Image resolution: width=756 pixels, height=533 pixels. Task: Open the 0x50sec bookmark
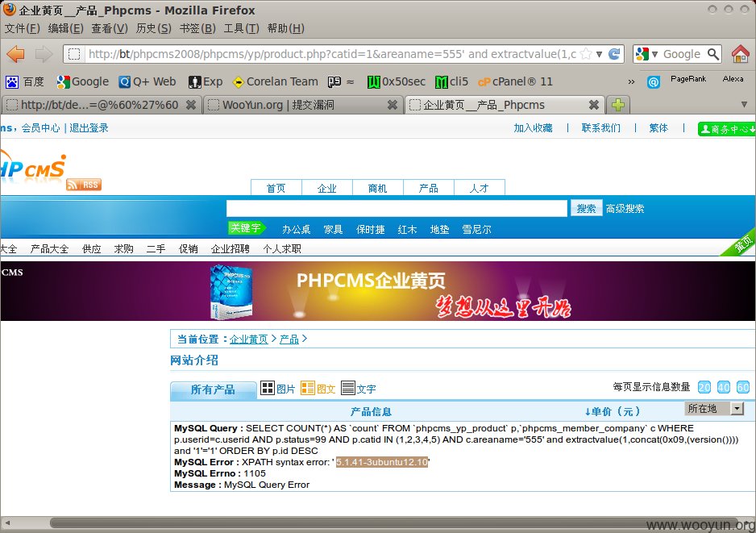coord(397,82)
